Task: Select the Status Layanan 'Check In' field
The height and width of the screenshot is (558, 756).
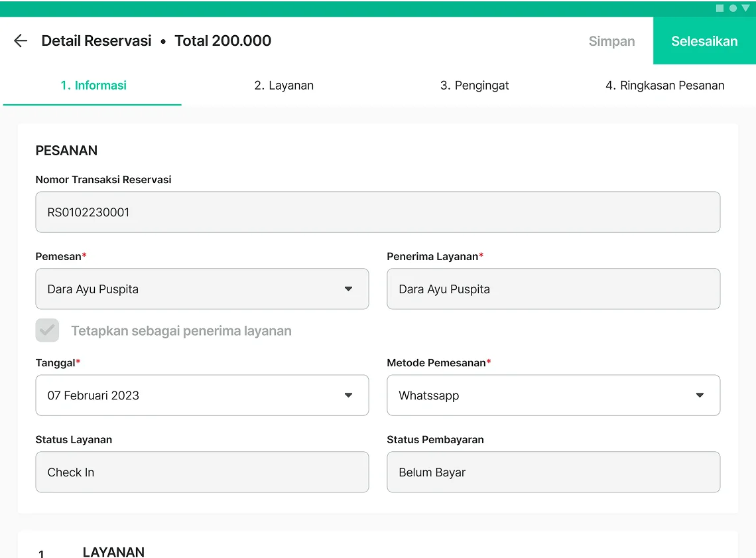Action: click(x=202, y=472)
